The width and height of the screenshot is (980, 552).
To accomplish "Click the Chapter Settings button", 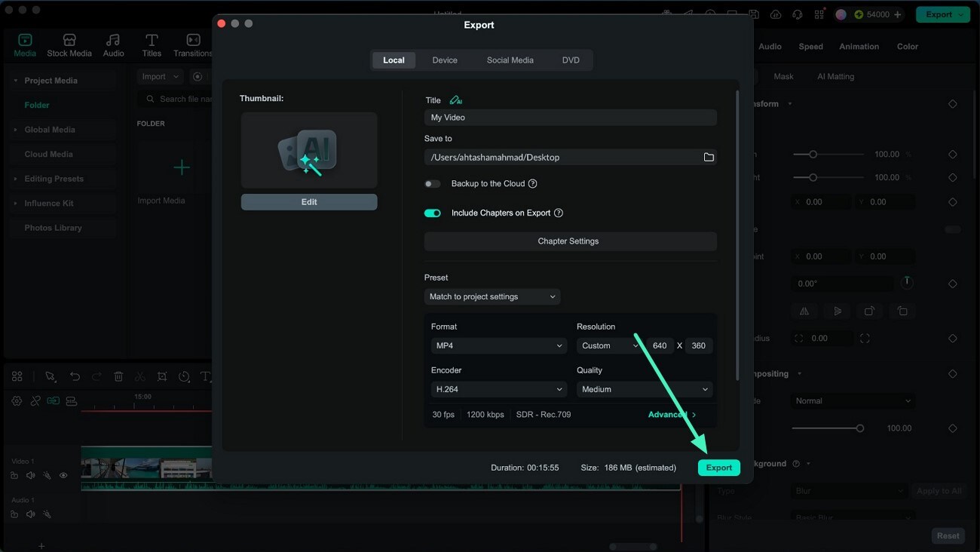I will click(x=570, y=241).
